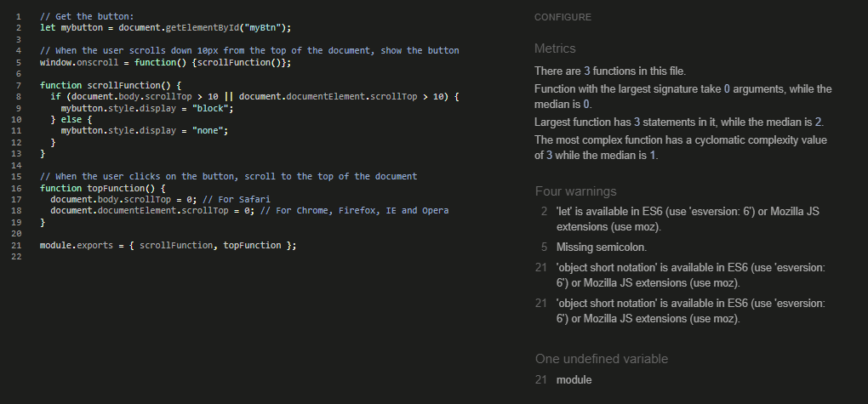
Task: Select the Missing semicolon warning
Action: coord(601,248)
